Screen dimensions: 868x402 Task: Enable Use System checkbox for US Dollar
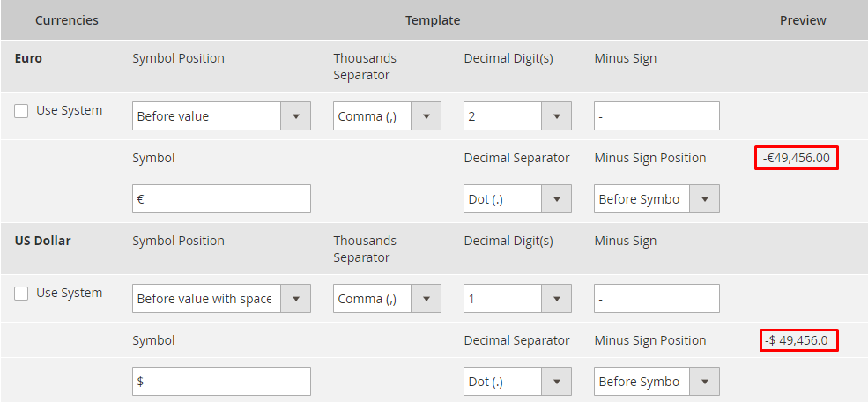[x=22, y=294]
